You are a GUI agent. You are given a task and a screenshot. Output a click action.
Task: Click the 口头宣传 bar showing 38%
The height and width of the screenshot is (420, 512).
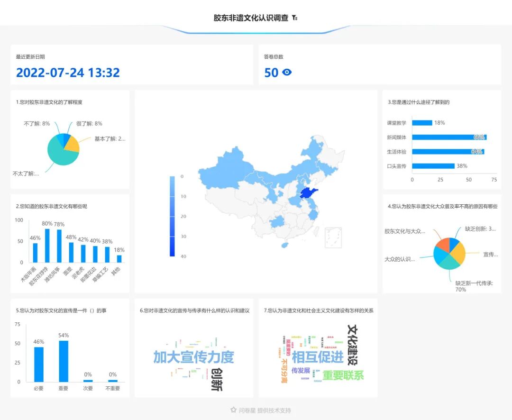(432, 166)
